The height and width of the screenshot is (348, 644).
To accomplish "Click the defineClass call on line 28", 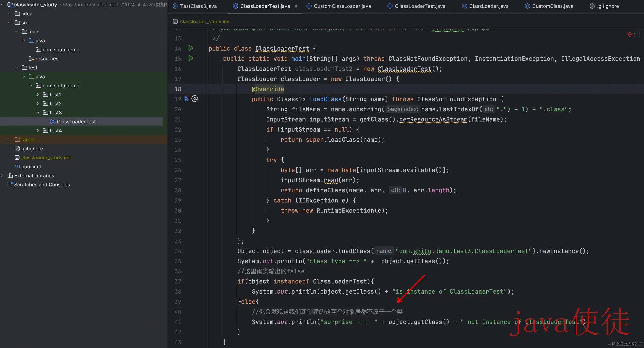I will coord(325,190).
